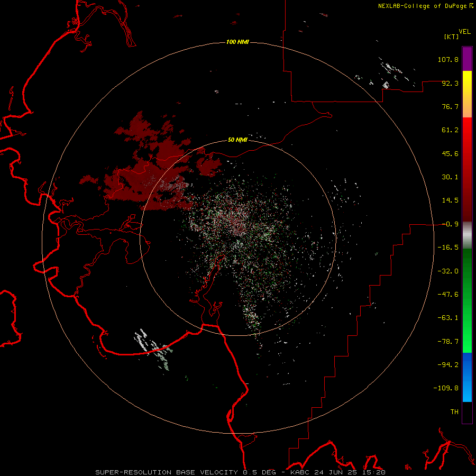
Task: Select the 107.8 velocity scale value
Action: 448,59
